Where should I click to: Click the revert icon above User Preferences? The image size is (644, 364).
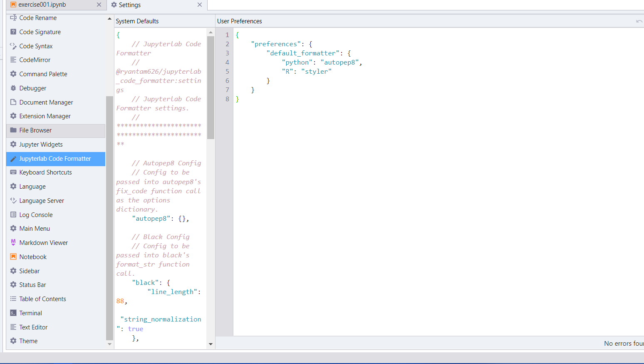[x=639, y=21]
